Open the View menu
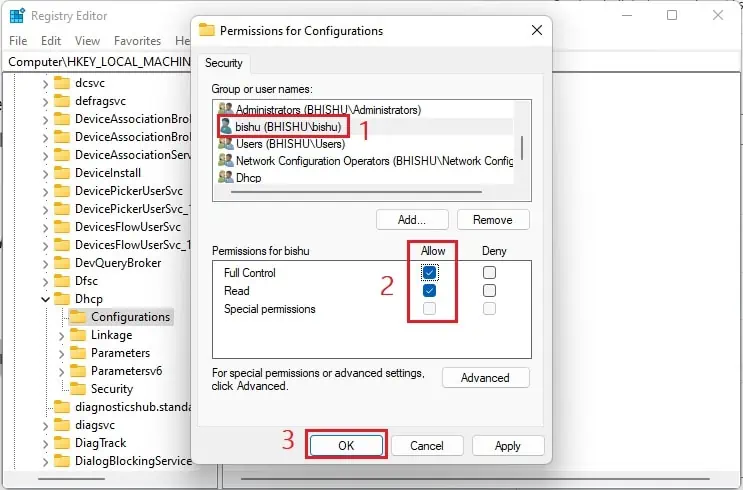The image size is (743, 490). click(x=87, y=41)
